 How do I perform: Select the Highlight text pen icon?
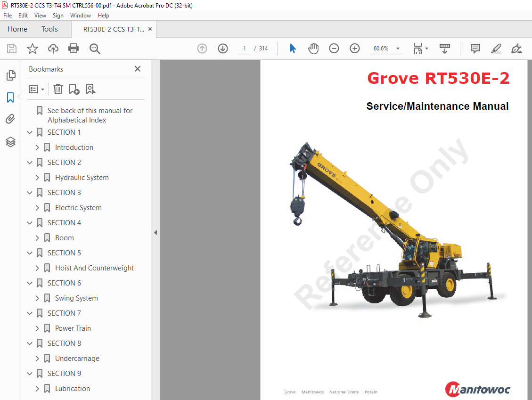tap(496, 49)
